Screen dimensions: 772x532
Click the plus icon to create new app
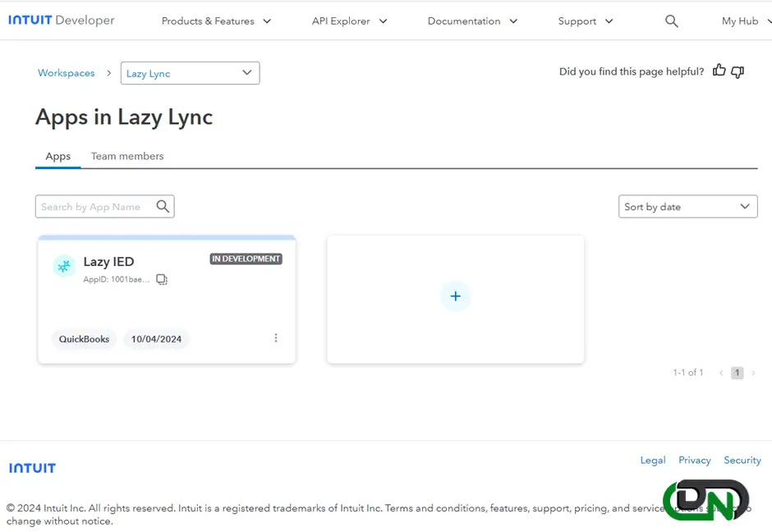tap(456, 296)
